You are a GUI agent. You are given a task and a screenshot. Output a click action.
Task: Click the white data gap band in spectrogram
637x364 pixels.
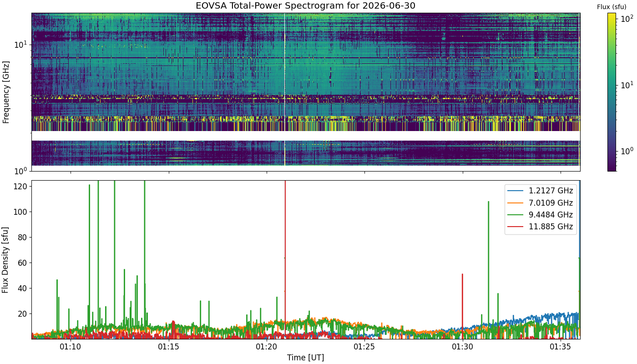(305, 136)
